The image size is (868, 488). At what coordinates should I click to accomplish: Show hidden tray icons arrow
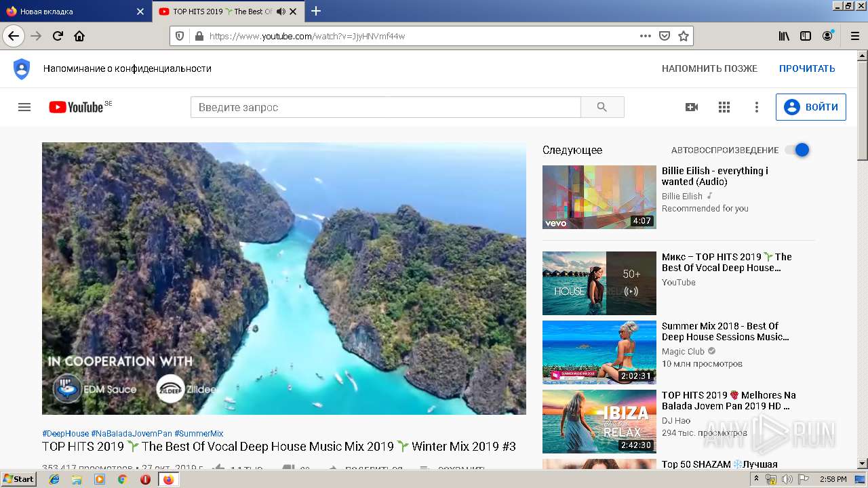pos(757,479)
